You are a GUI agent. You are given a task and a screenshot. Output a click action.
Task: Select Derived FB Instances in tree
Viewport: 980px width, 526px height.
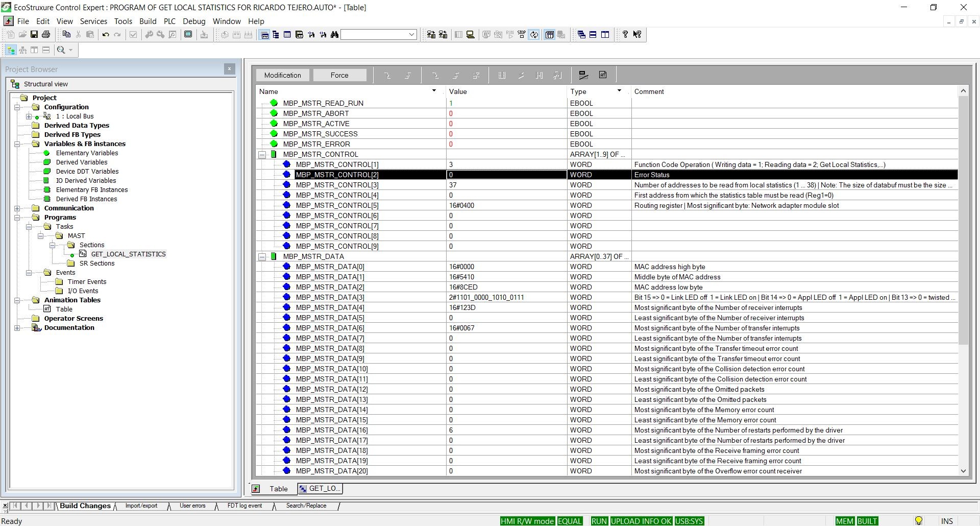coord(86,199)
